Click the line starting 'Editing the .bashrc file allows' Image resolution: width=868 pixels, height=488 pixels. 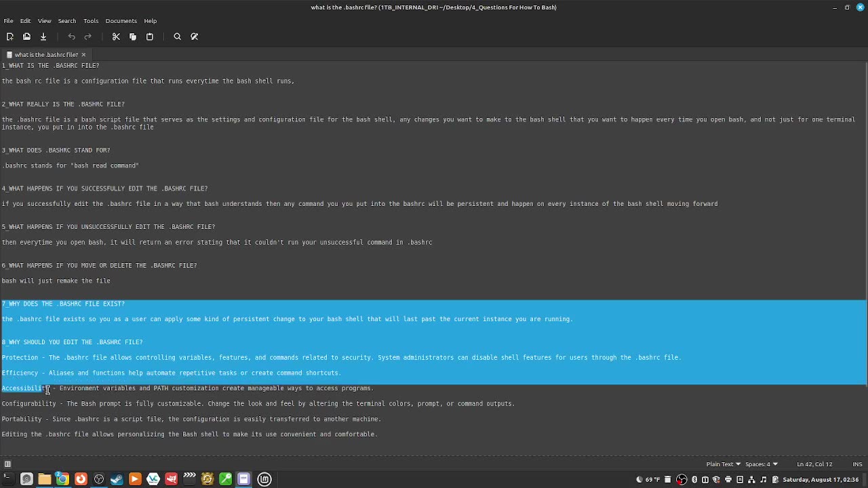(x=189, y=434)
